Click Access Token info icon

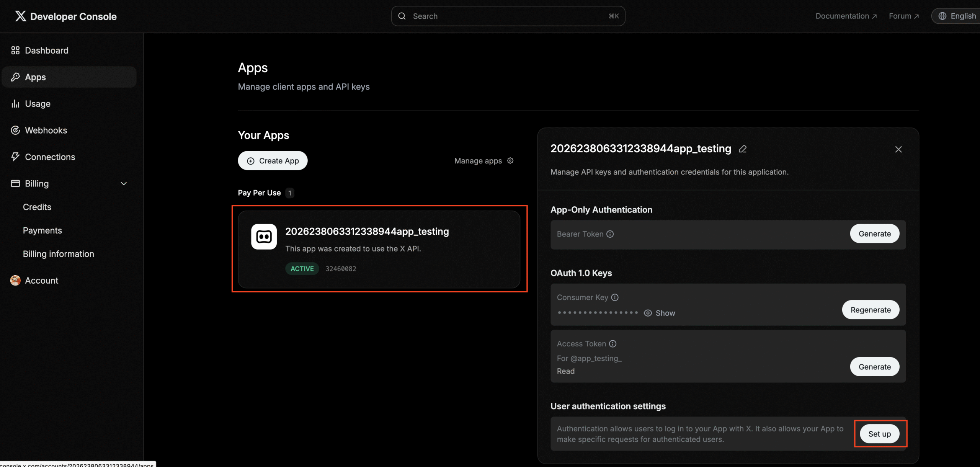613,344
